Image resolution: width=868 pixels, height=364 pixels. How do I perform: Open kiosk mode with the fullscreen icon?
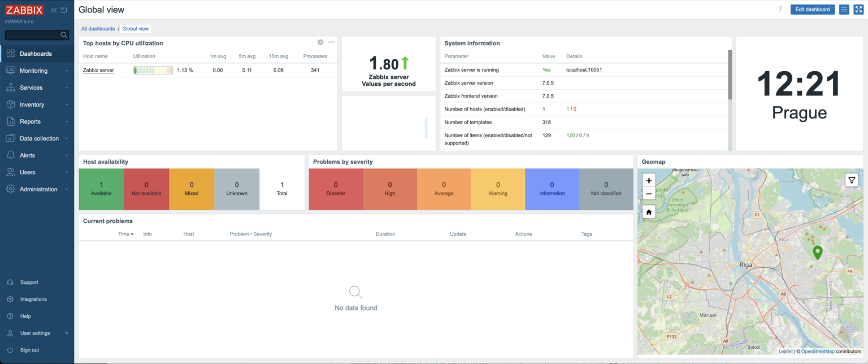click(x=859, y=10)
